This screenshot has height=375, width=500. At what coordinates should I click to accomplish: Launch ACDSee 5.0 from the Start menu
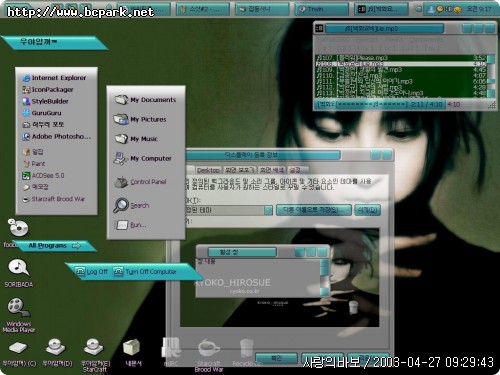43,176
